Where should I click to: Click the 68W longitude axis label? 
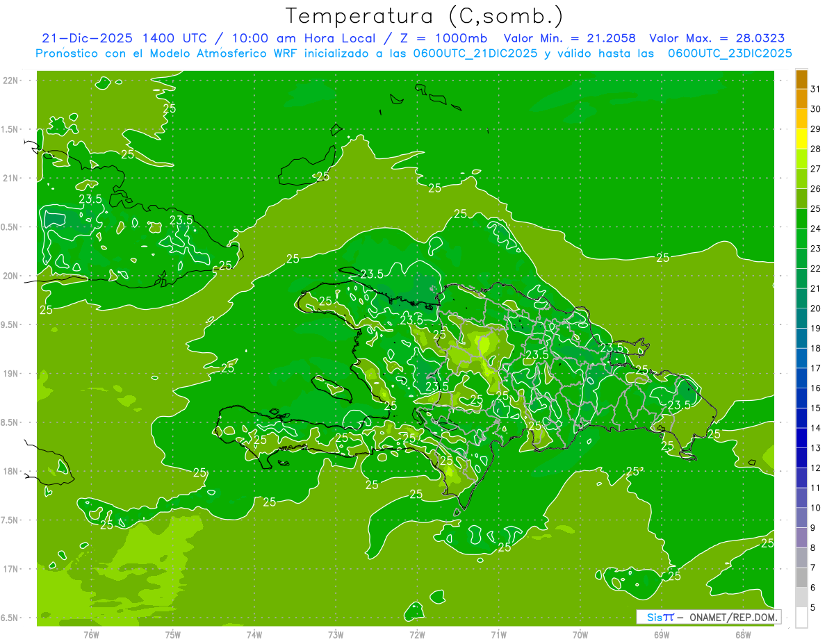tap(743, 634)
